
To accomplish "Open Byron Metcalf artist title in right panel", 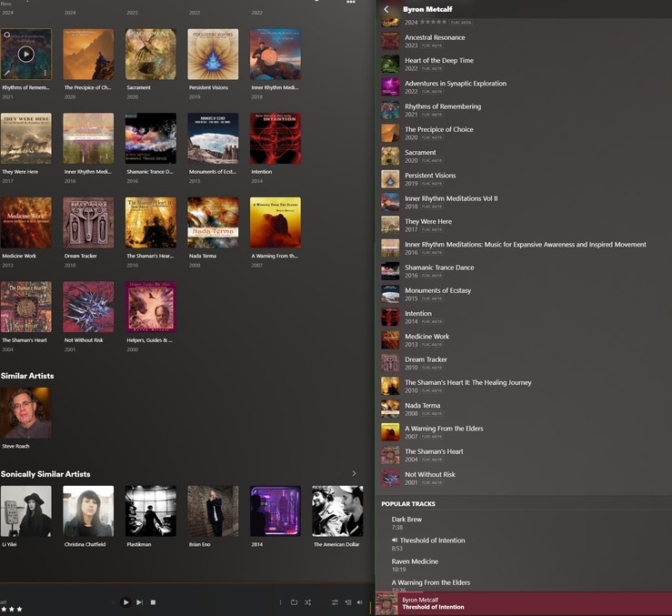I will 427,9.
